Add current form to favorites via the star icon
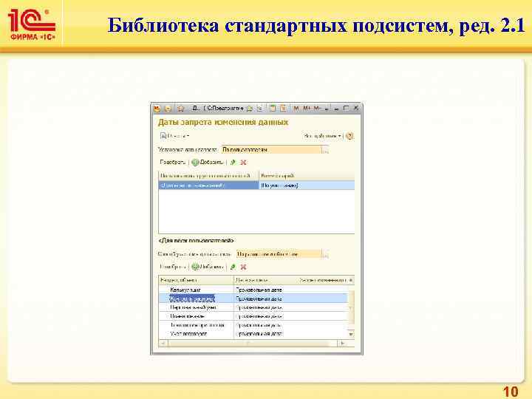 [250, 109]
